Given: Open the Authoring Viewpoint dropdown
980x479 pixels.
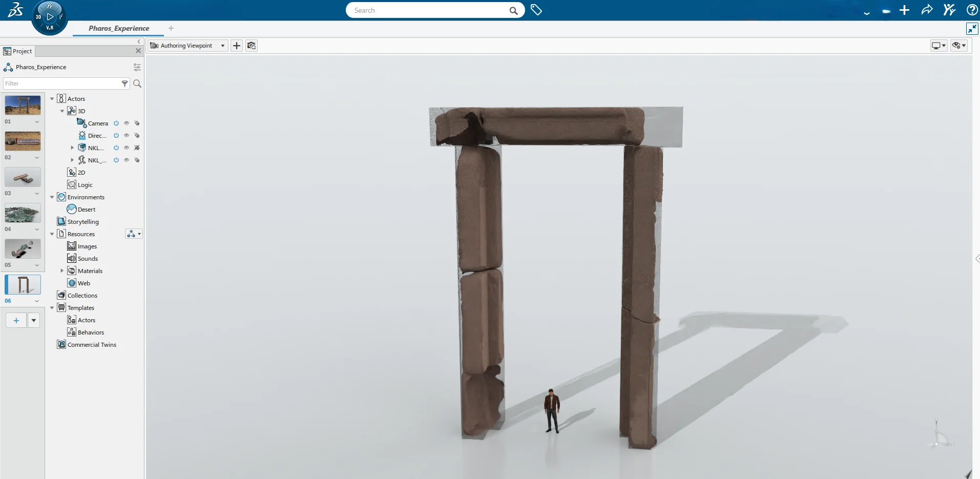Looking at the screenshot, I should coord(221,46).
